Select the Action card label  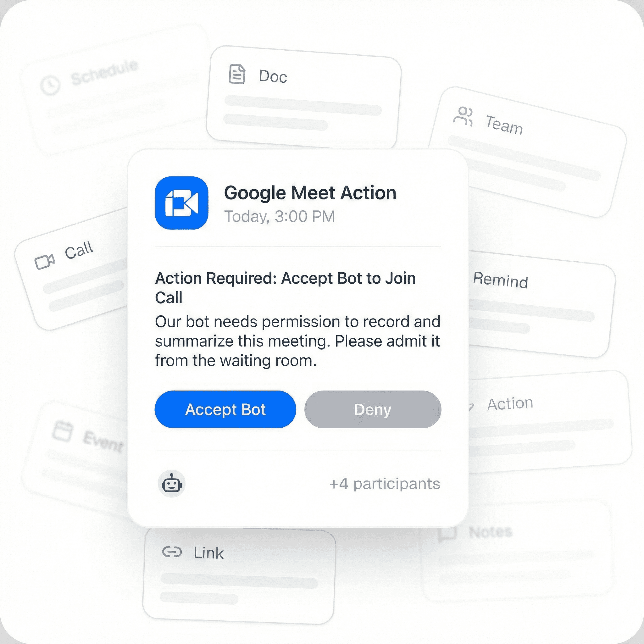tap(510, 403)
